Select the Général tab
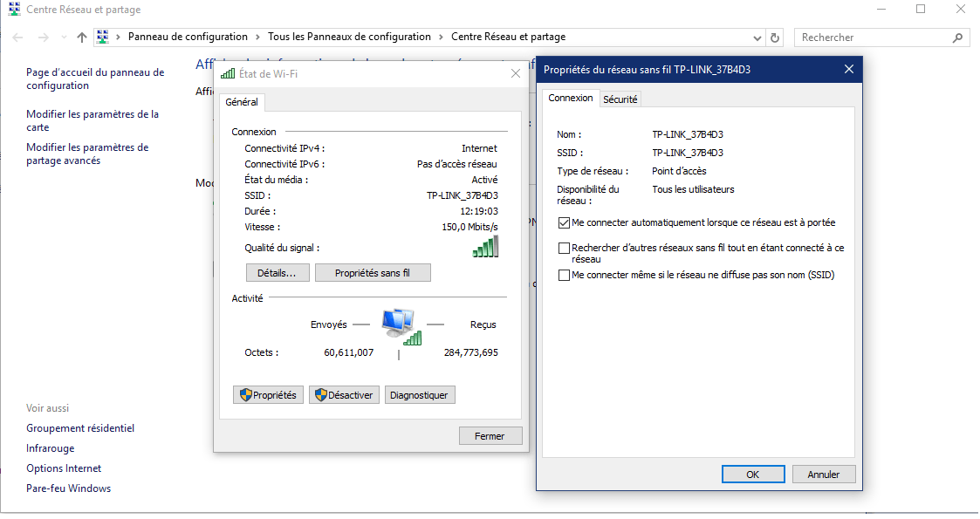 242,102
